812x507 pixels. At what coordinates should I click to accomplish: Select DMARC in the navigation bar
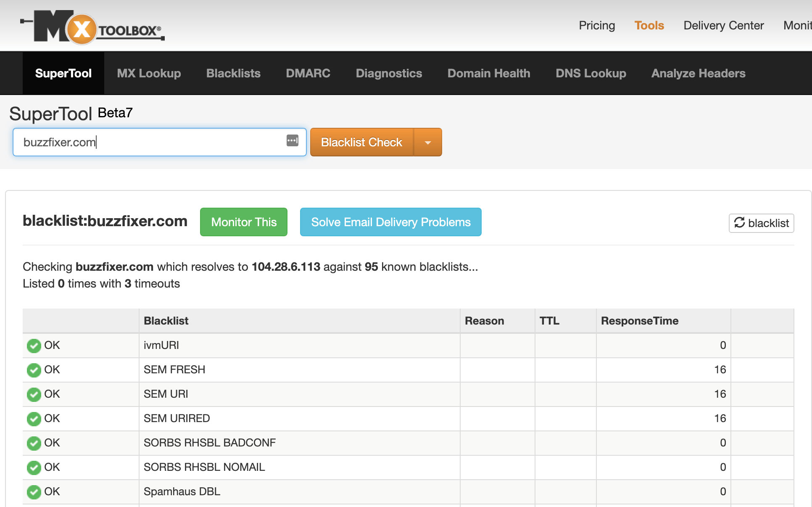[x=308, y=74]
